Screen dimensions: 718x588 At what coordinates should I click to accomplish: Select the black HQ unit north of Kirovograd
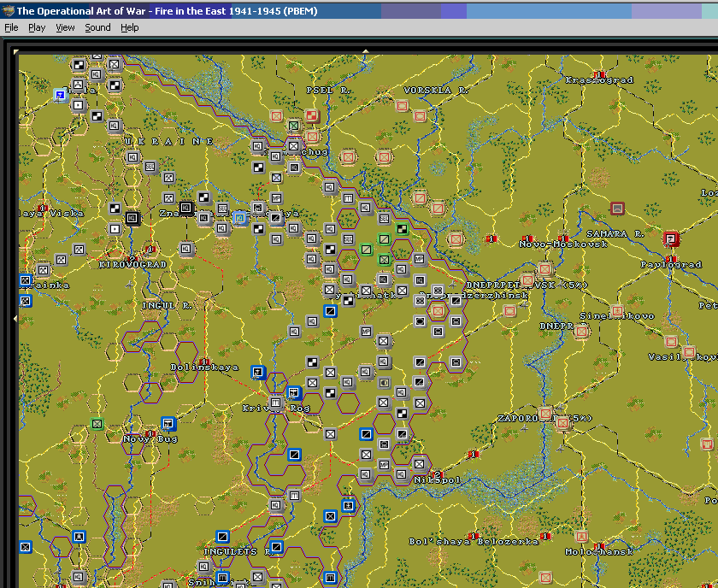(x=132, y=218)
